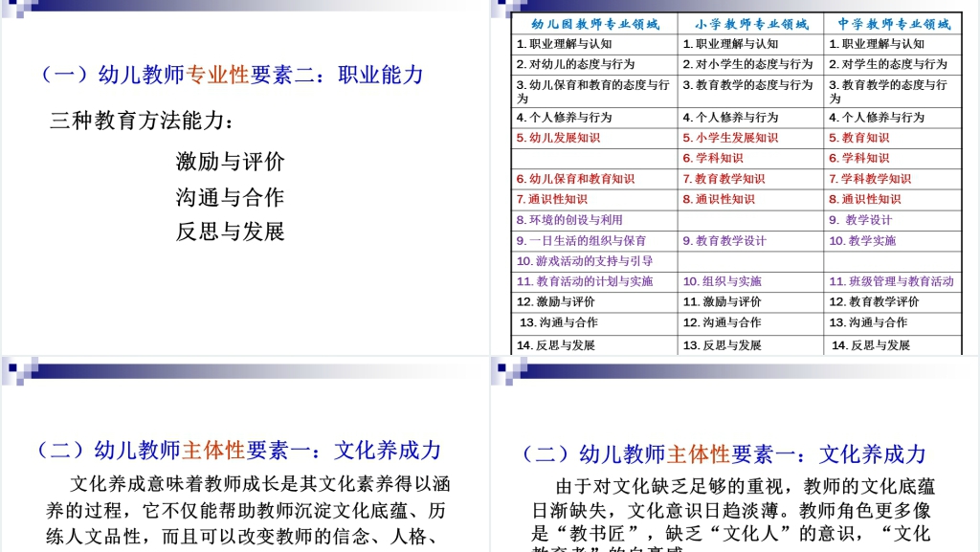Click the slide title 职业能力 heading
Image resolution: width=980 pixels, height=552 pixels.
[232, 75]
